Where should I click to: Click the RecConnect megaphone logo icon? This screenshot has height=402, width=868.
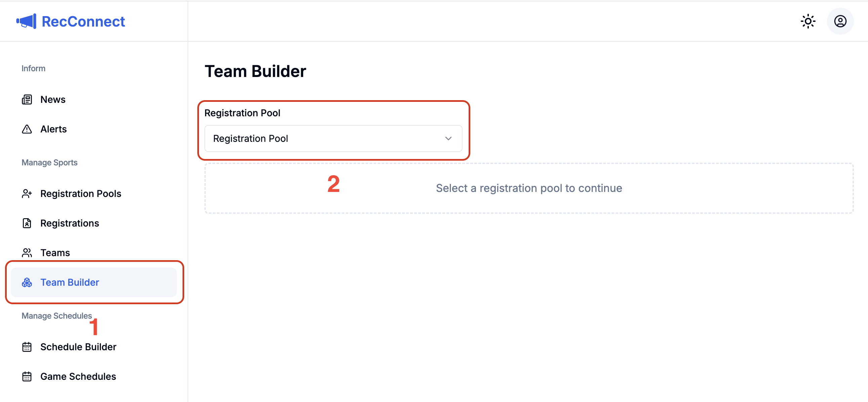click(26, 22)
